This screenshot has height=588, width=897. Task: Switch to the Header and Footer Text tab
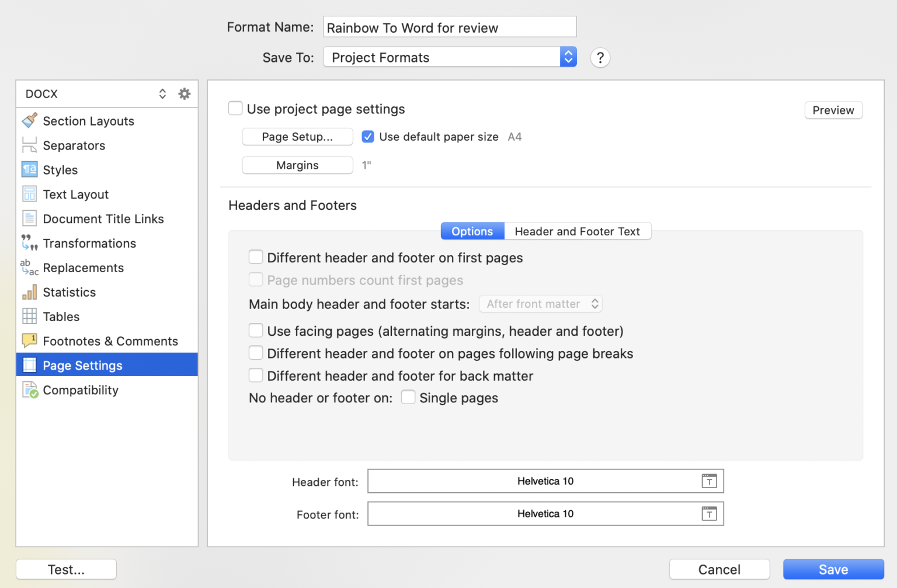[x=578, y=231]
